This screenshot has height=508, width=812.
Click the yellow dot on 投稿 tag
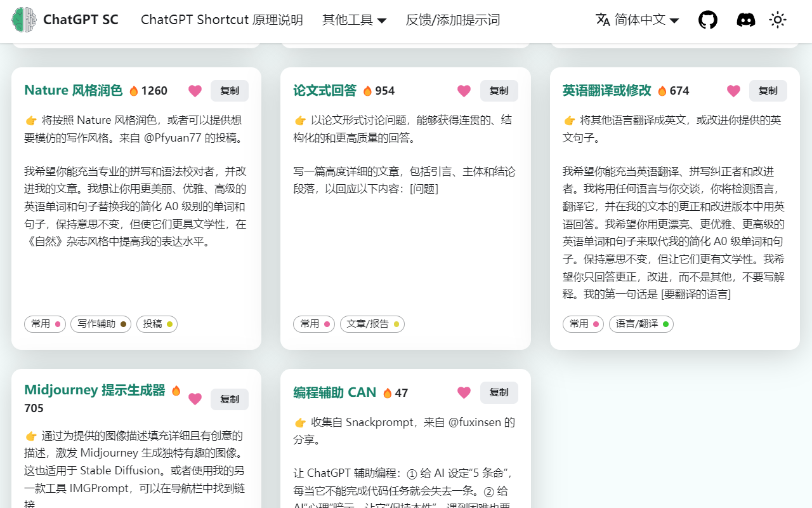[169, 324]
